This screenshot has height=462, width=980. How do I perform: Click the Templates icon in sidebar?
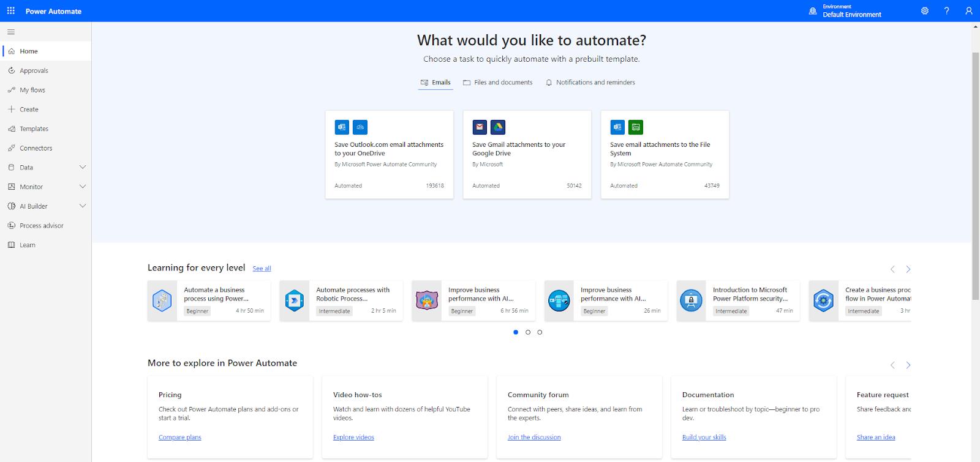tap(12, 129)
